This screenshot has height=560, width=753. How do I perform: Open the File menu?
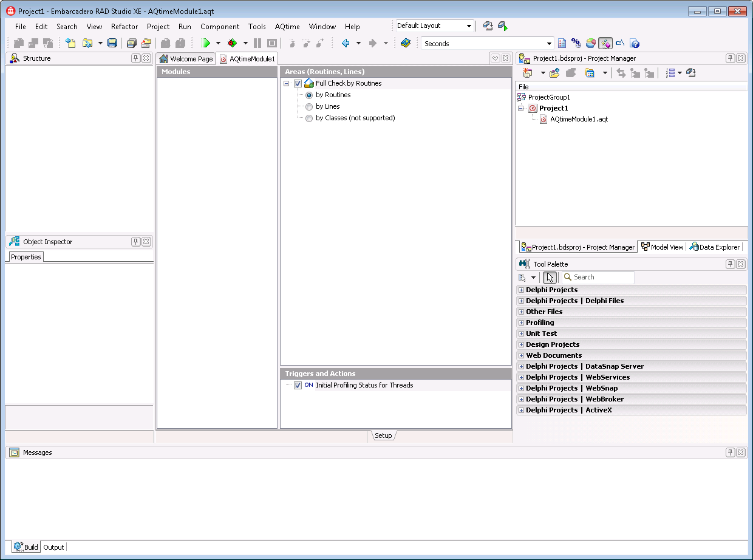pyautogui.click(x=21, y=27)
